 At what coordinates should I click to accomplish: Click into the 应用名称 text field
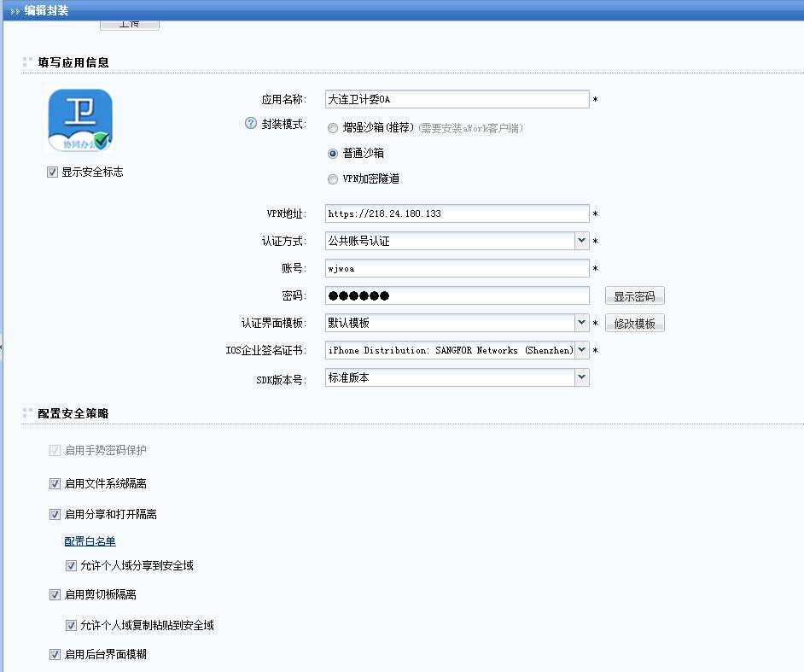click(x=457, y=100)
